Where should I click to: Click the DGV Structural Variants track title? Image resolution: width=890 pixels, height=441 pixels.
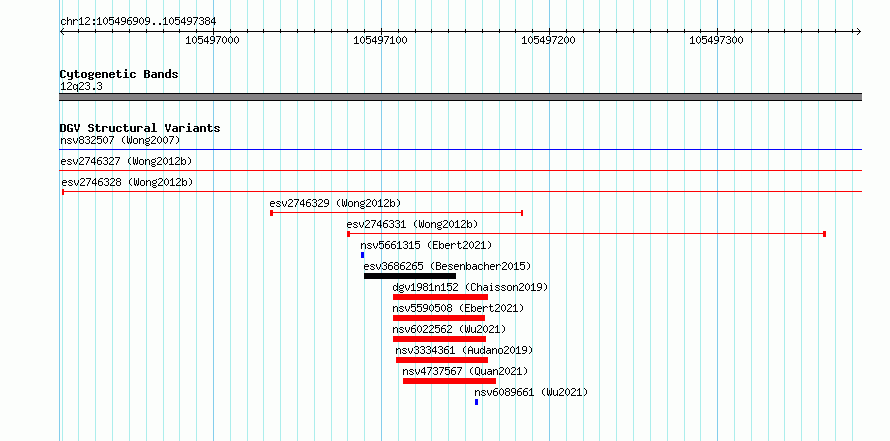pos(140,128)
